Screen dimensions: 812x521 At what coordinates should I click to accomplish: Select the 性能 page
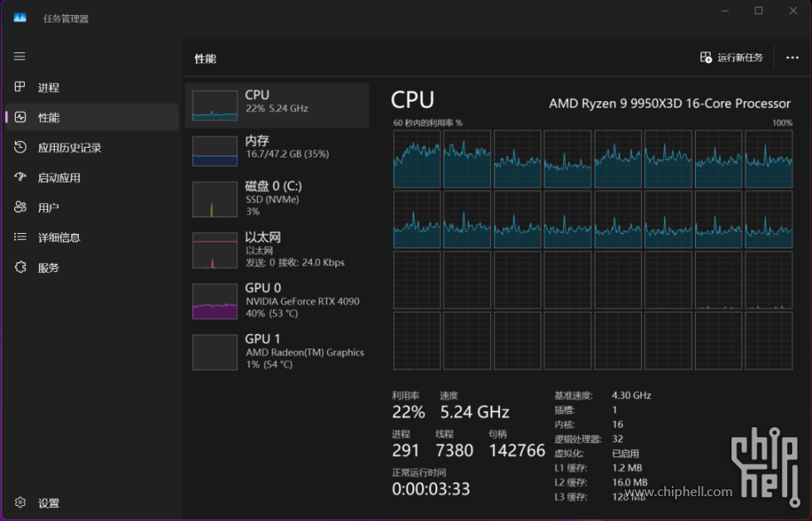92,117
